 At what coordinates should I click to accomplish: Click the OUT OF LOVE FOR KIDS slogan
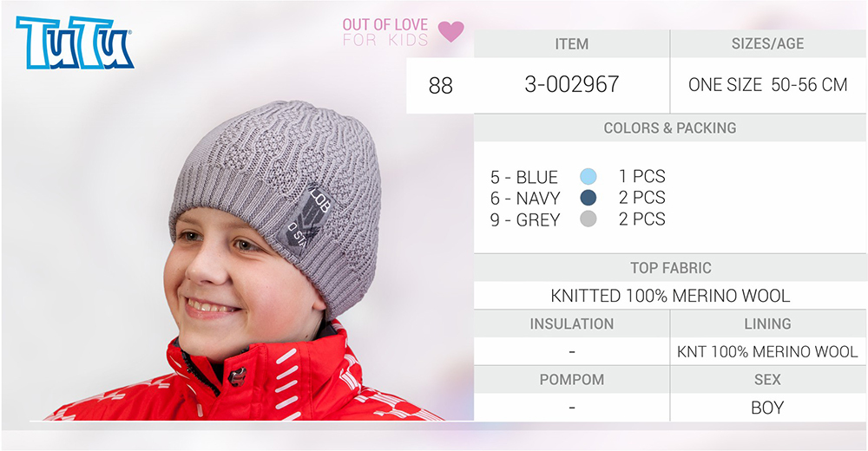[x=385, y=32]
